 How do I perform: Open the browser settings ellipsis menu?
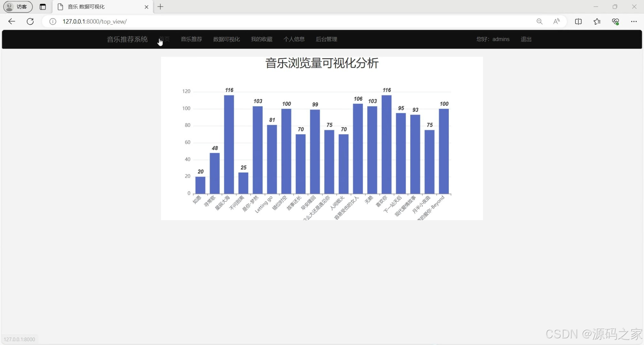click(634, 21)
